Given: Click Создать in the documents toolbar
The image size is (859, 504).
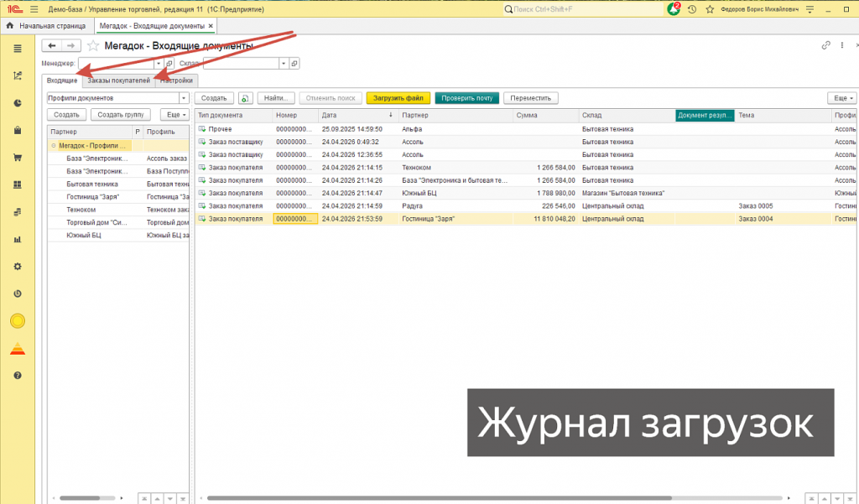Looking at the screenshot, I should click(x=214, y=98).
